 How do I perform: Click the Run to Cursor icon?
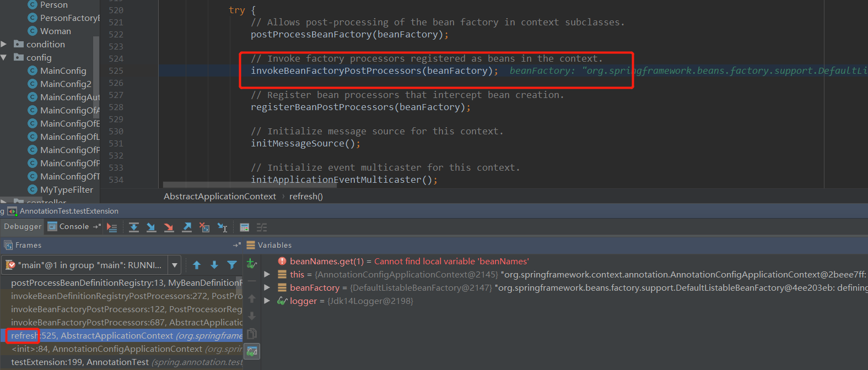click(x=222, y=227)
